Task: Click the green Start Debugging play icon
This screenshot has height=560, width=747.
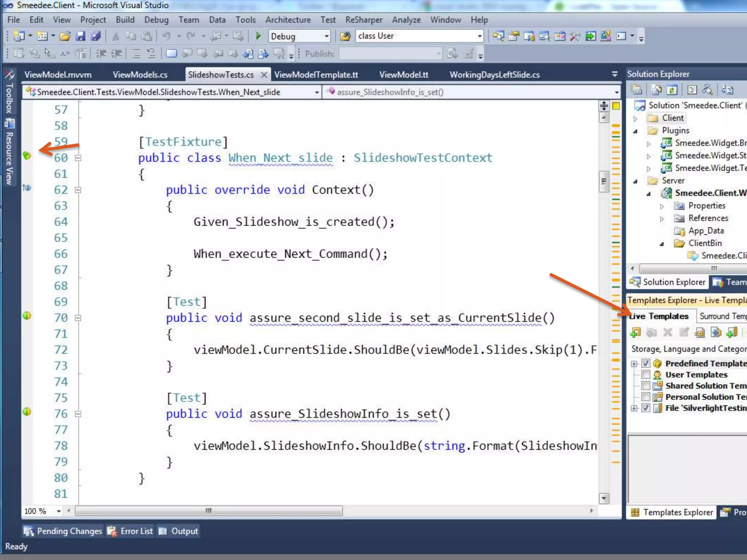Action: 258,36
